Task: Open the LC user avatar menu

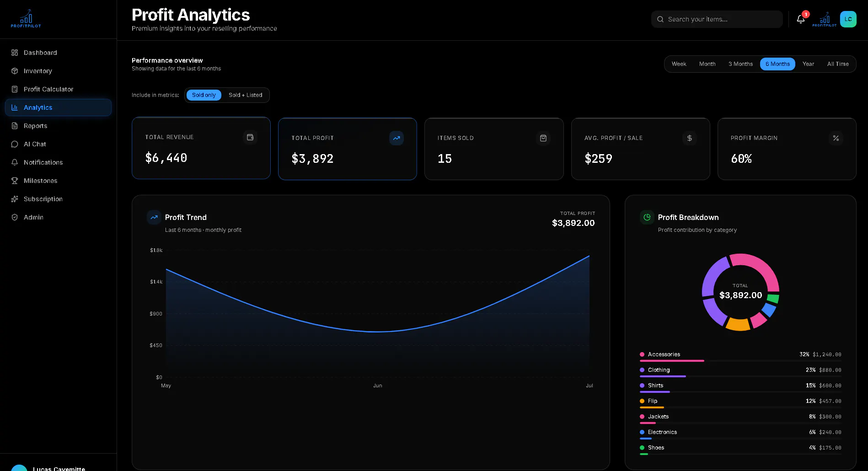Action: [848, 19]
